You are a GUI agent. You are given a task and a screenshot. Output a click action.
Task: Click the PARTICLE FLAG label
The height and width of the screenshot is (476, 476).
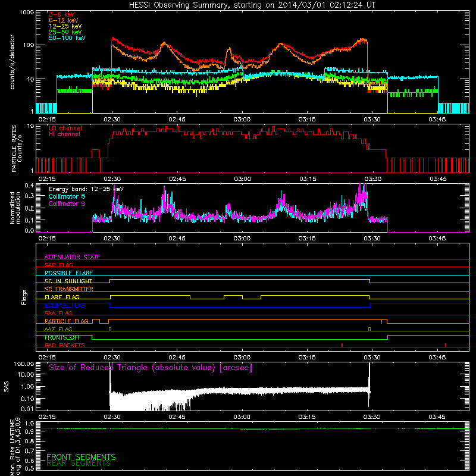67,321
